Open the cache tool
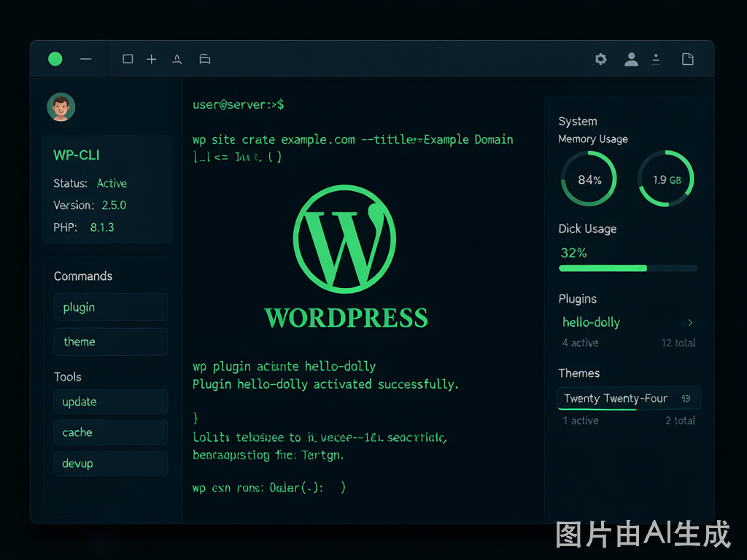 click(x=111, y=432)
